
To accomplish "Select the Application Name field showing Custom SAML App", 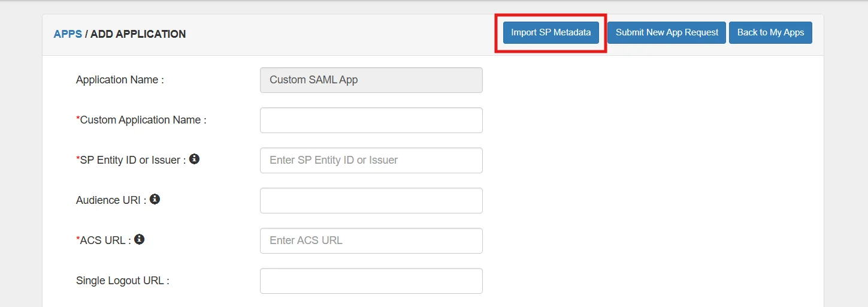I will (x=371, y=80).
